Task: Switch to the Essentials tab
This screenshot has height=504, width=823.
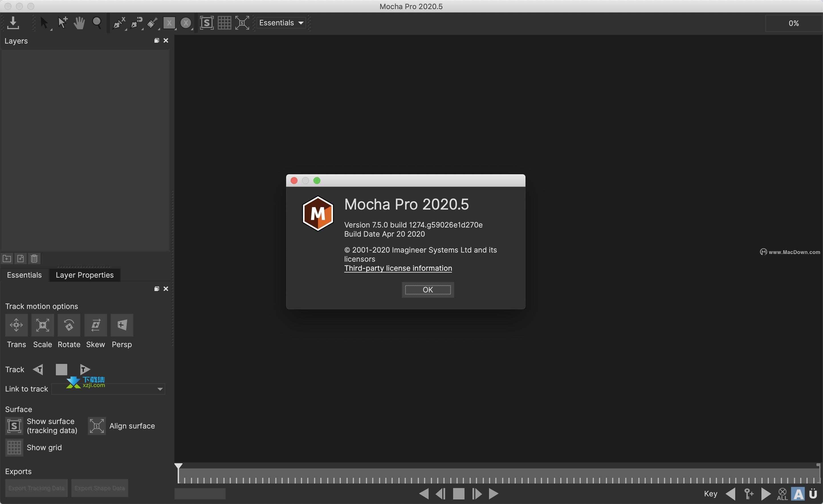Action: pos(25,275)
